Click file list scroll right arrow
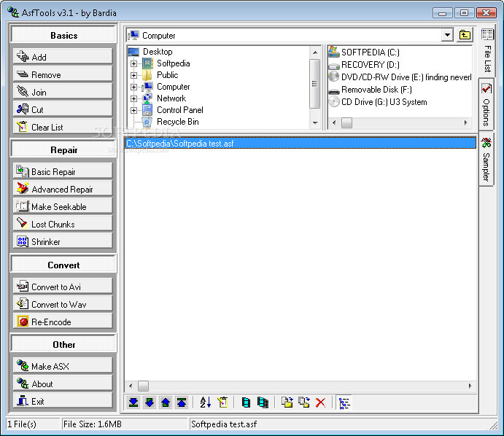The height and width of the screenshot is (436, 504). [470, 386]
